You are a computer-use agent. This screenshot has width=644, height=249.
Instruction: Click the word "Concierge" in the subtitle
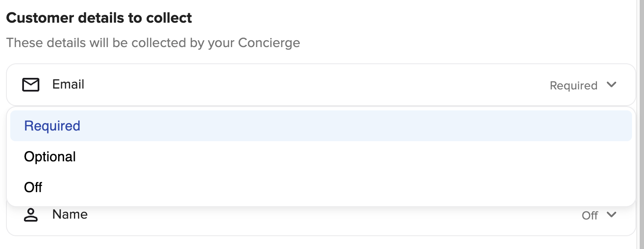point(269,43)
